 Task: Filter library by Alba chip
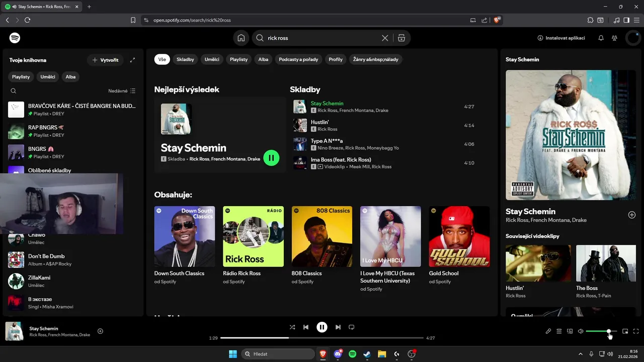coord(70,77)
